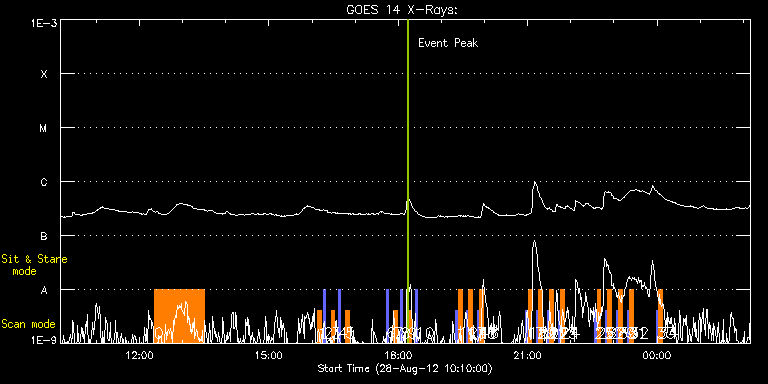Click the A flare class axis label
This screenshot has height=384, width=768.
44,290
